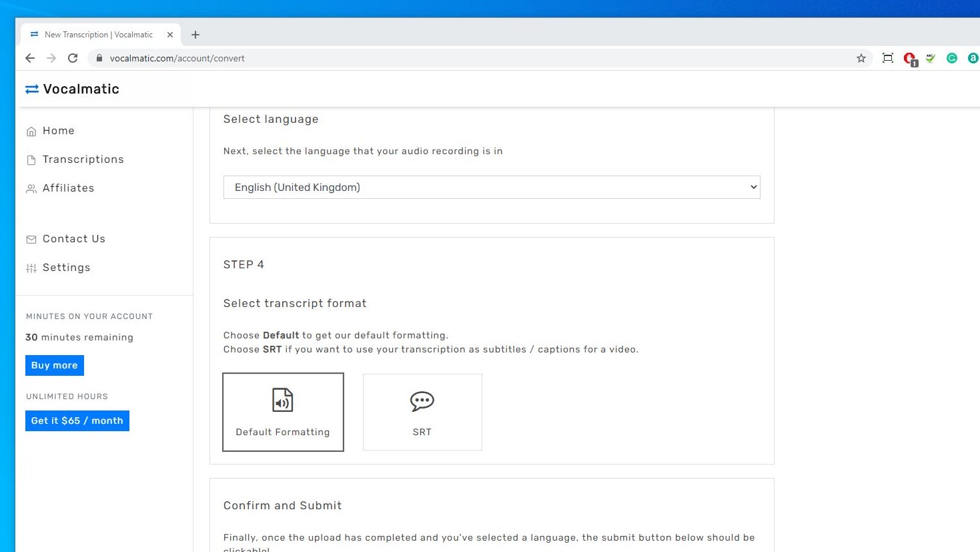Click the 'Select transcript format' heading
This screenshot has height=552, width=980.
pos(295,304)
